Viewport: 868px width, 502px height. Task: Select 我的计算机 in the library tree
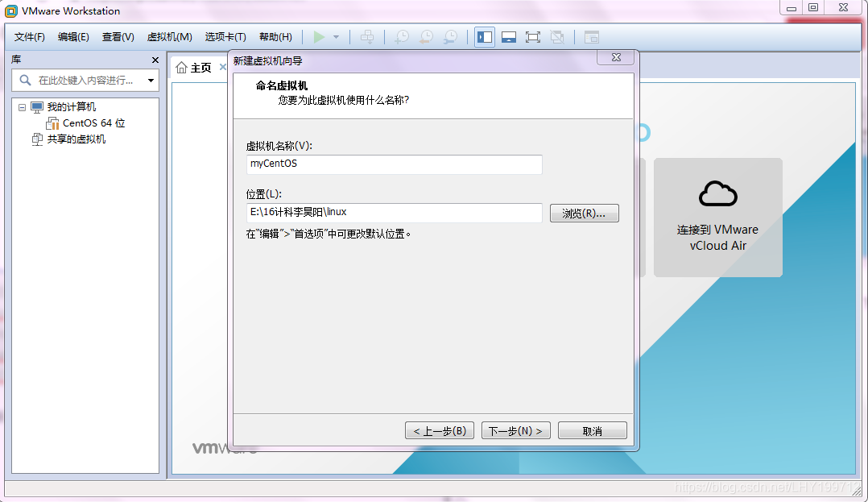click(71, 106)
